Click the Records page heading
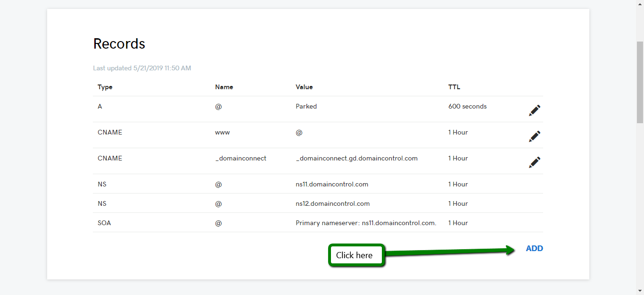Viewport: 644px width, 295px height. (x=119, y=43)
